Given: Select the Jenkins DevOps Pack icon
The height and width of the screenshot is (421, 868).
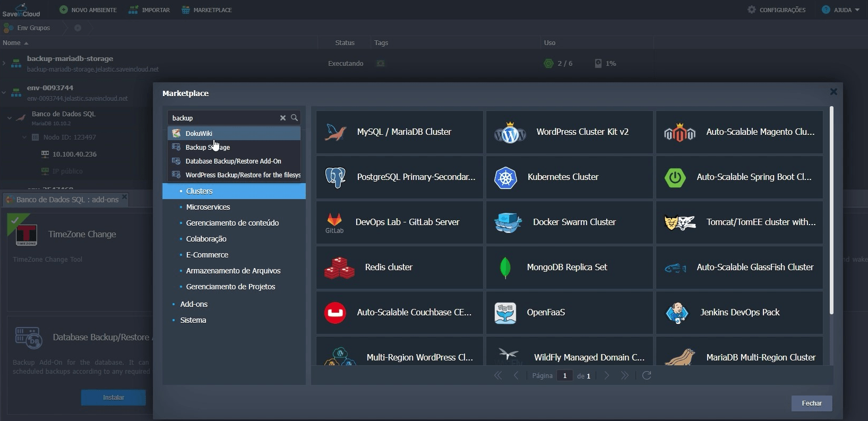Looking at the screenshot, I should [677, 313].
